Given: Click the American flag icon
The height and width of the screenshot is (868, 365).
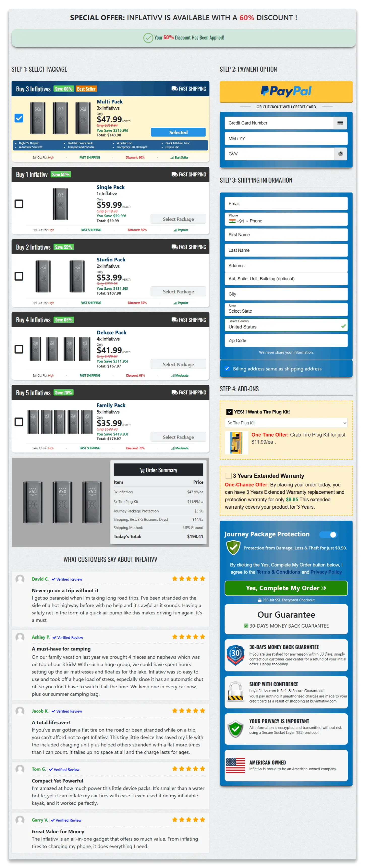Looking at the screenshot, I should [x=235, y=766].
